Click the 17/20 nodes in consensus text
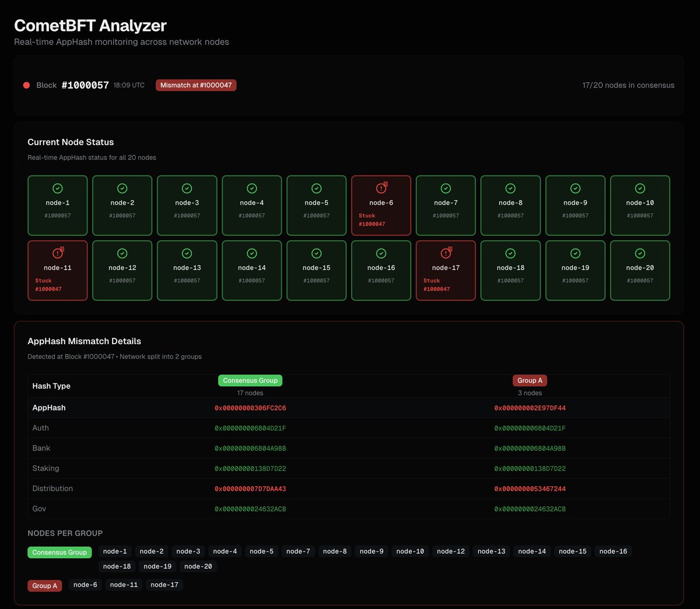Image resolution: width=700 pixels, height=609 pixels. click(x=628, y=85)
